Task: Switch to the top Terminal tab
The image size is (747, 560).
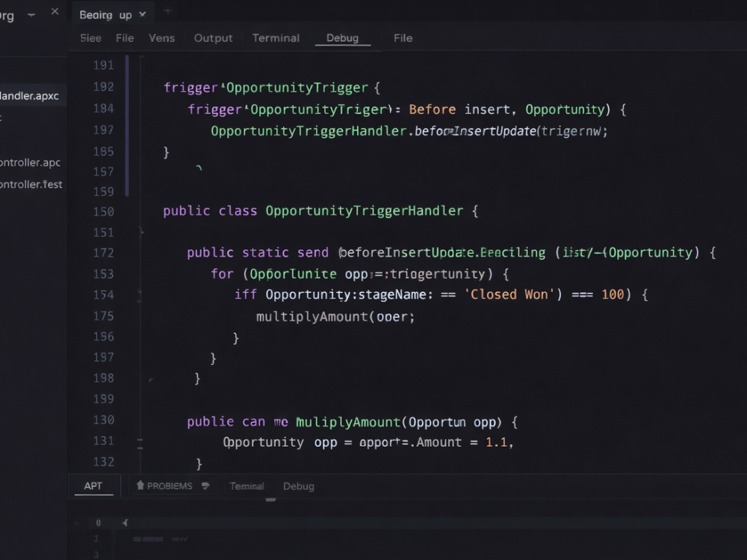Action: pos(276,38)
